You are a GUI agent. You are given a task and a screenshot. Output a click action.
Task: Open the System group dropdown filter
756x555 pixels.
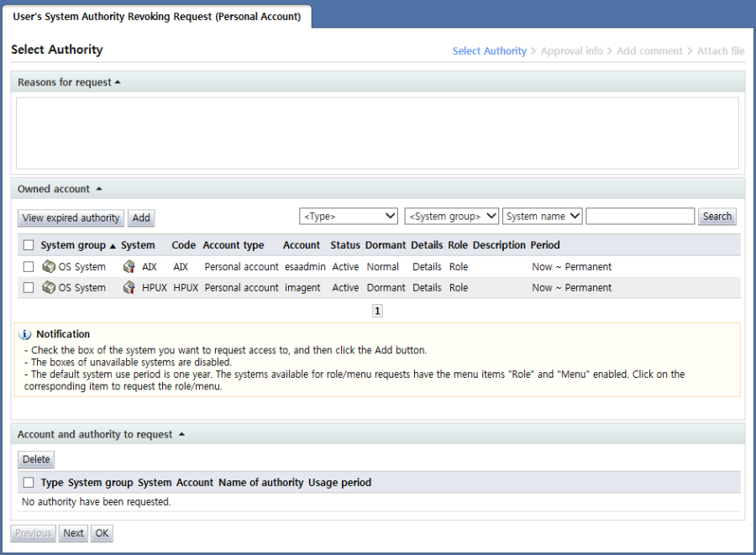(451, 217)
